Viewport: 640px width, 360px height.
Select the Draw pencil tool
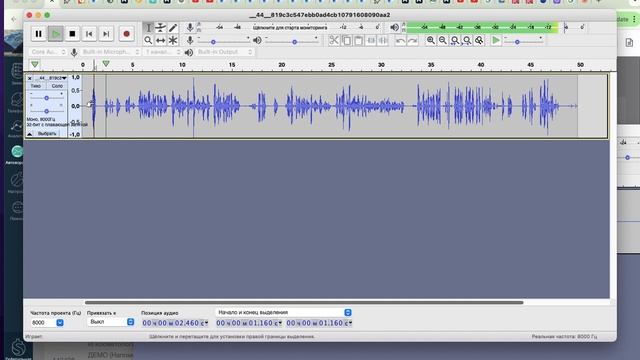173,28
